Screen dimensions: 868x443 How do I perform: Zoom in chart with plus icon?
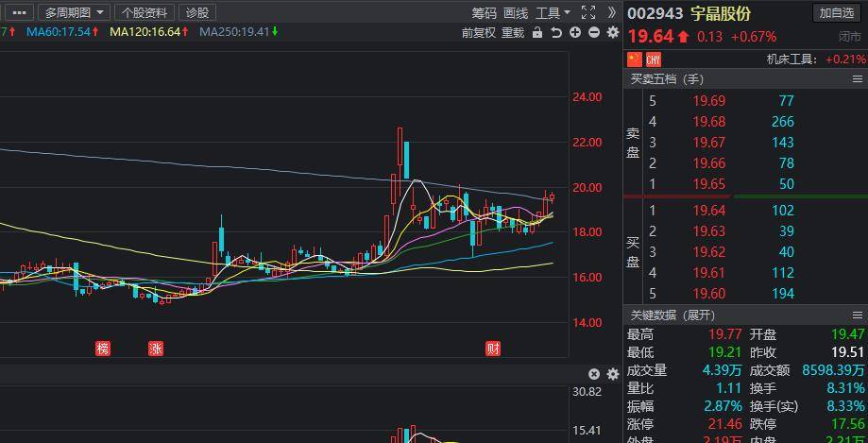(x=575, y=32)
